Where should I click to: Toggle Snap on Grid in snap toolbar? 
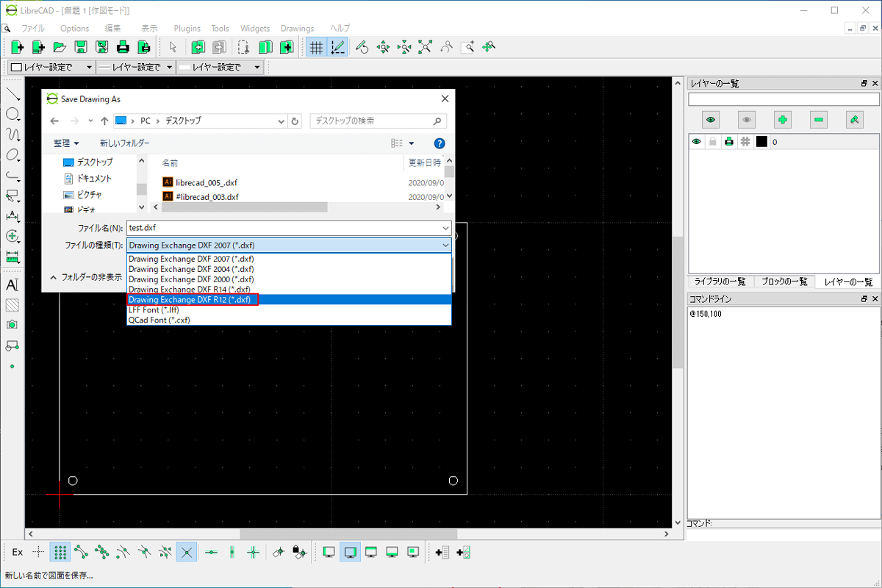(x=60, y=552)
